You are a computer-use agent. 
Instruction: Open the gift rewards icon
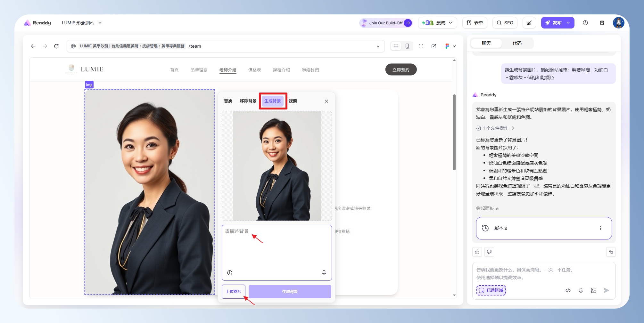pyautogui.click(x=602, y=23)
